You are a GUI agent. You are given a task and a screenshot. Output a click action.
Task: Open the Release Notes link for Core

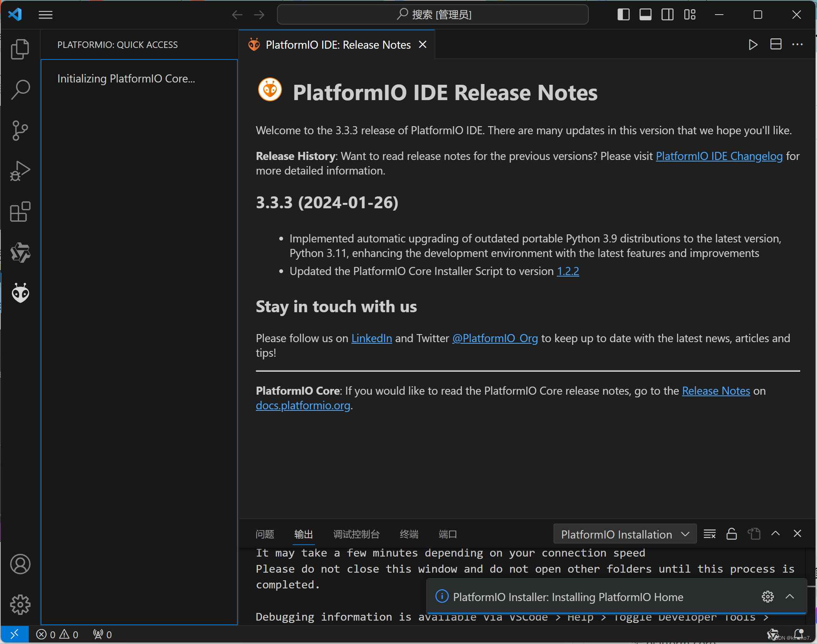716,391
